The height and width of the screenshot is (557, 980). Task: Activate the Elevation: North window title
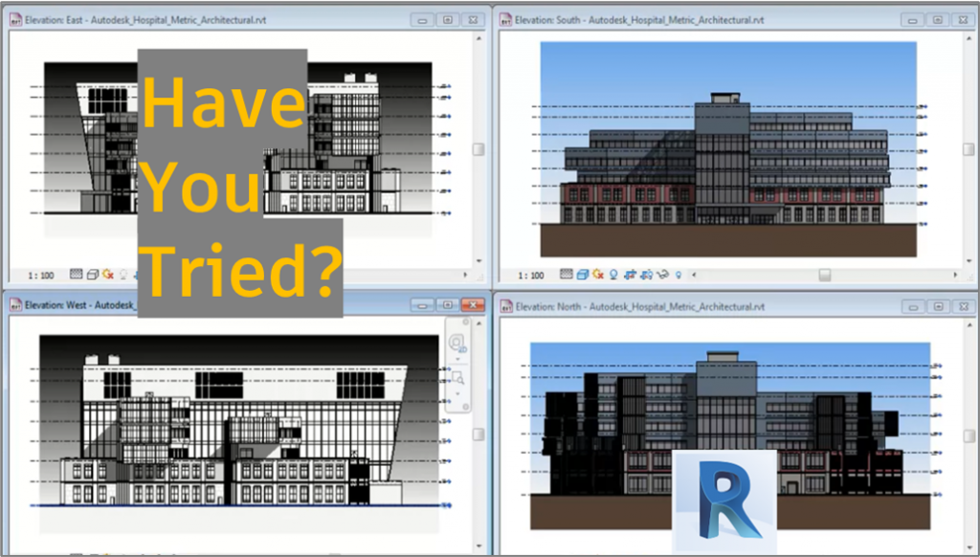click(x=639, y=307)
